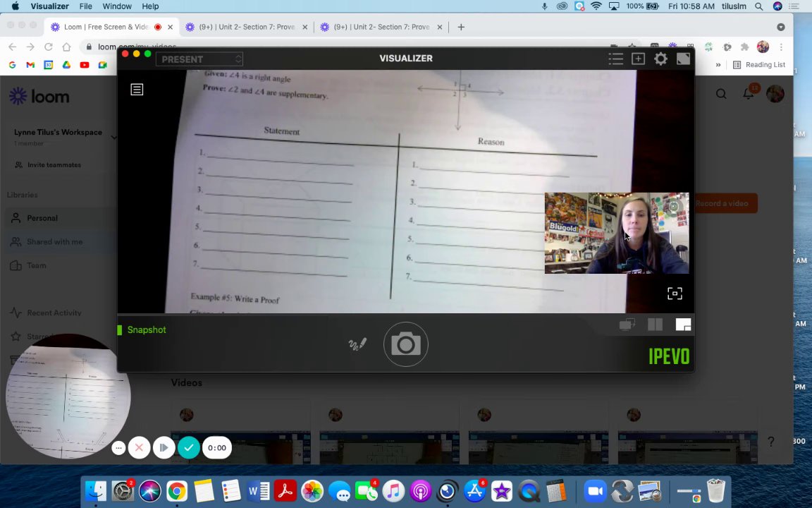
Task: Open Loom notifications bell
Action: 749,93
